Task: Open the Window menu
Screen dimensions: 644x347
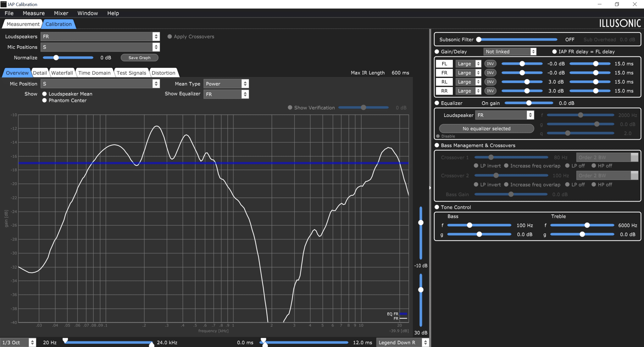Action: 88,13
